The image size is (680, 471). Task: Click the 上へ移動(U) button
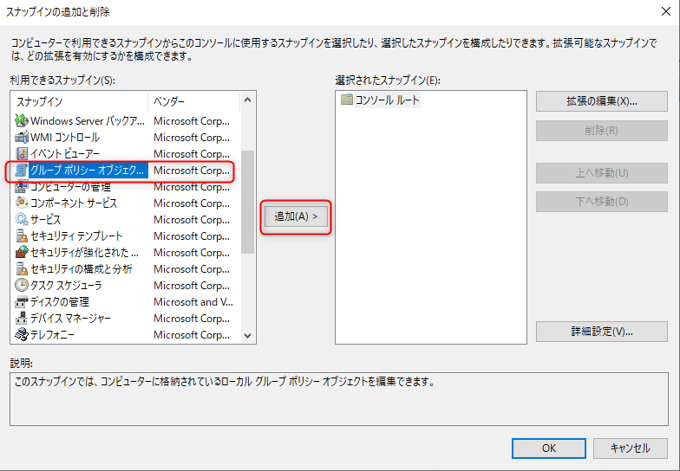(x=602, y=173)
